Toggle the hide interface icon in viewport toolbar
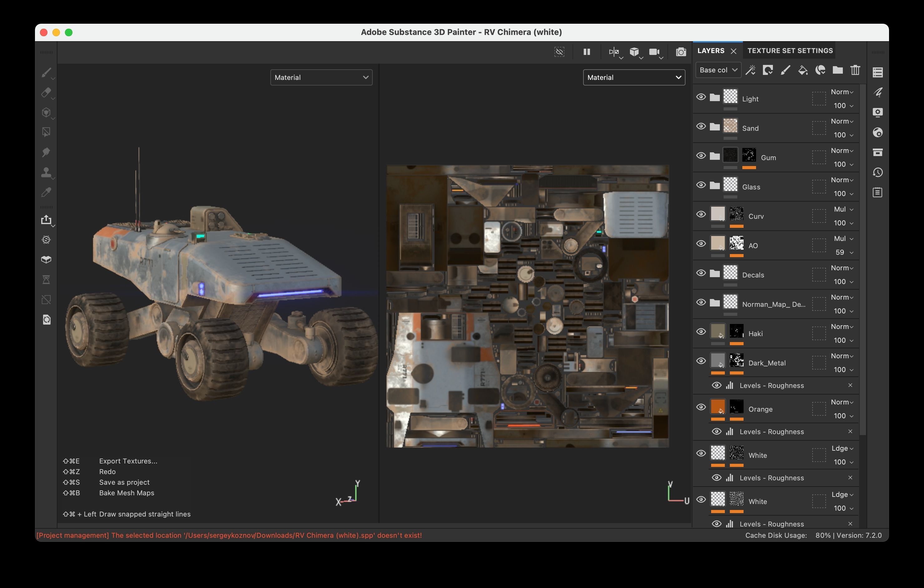The image size is (924, 588). tap(559, 52)
